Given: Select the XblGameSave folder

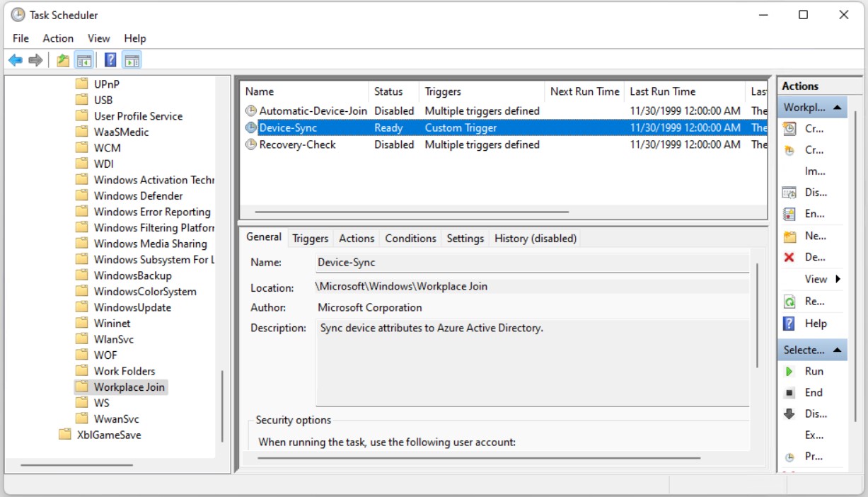Looking at the screenshot, I should [109, 435].
